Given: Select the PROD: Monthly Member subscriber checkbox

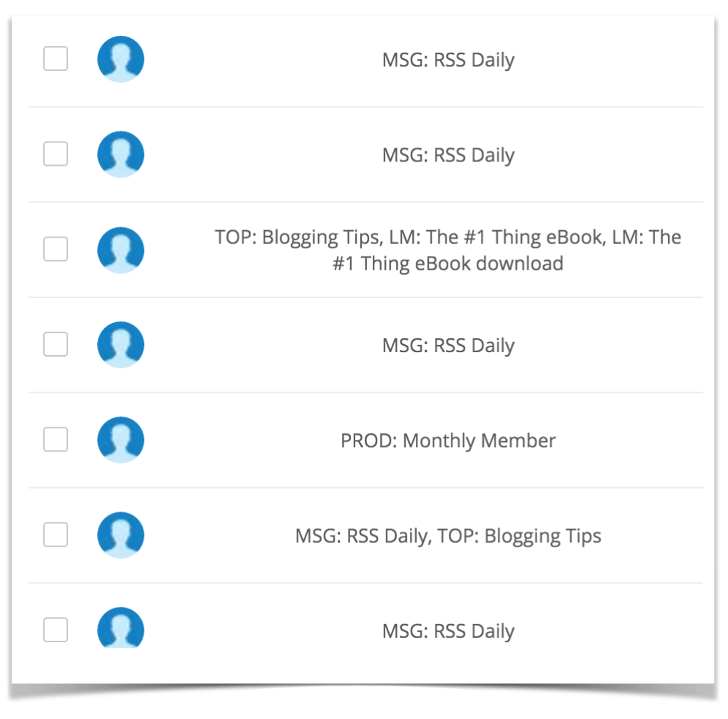Looking at the screenshot, I should tap(55, 440).
